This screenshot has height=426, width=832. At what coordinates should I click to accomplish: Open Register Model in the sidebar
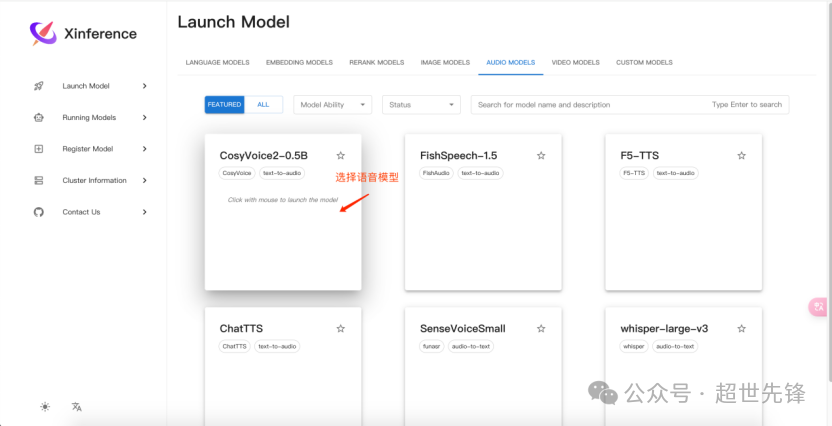[x=88, y=149]
